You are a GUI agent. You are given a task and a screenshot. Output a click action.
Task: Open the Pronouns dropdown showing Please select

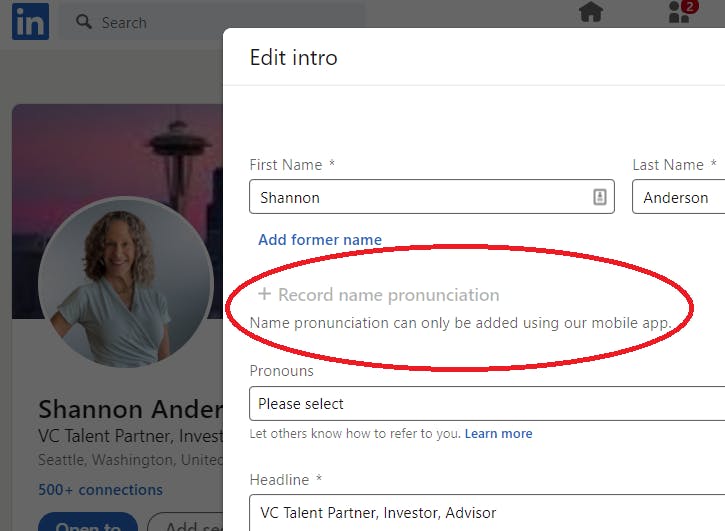click(x=487, y=403)
